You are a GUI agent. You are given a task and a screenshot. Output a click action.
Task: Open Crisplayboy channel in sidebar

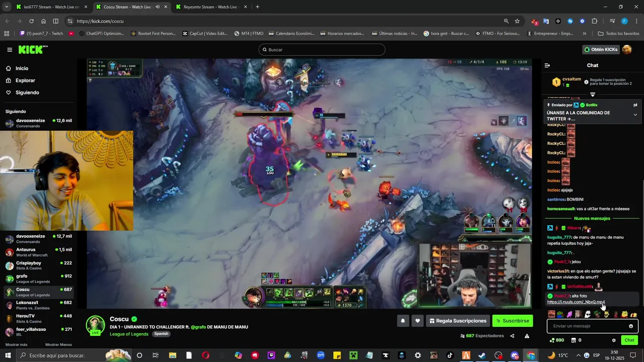click(x=38, y=265)
